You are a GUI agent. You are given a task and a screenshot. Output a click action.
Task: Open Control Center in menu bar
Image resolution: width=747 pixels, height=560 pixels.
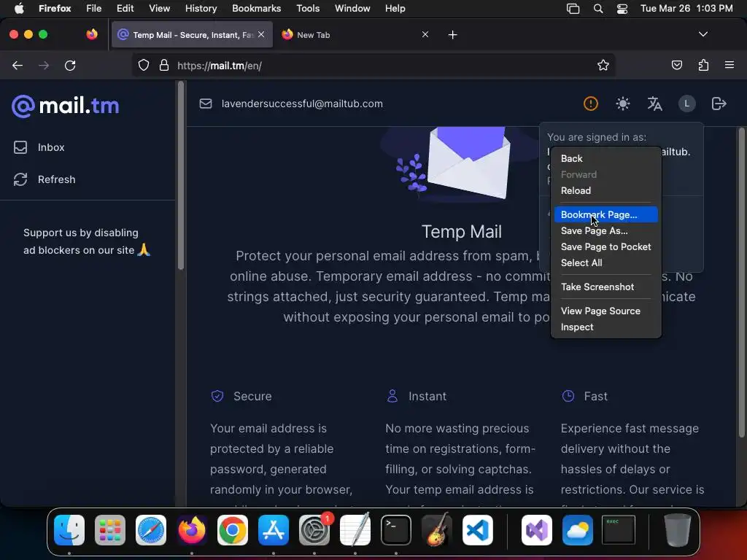click(x=622, y=9)
